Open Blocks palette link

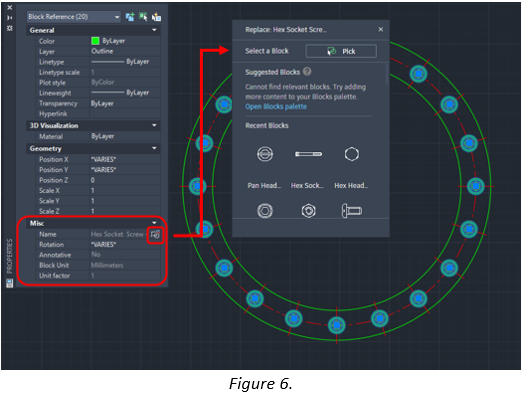[276, 107]
